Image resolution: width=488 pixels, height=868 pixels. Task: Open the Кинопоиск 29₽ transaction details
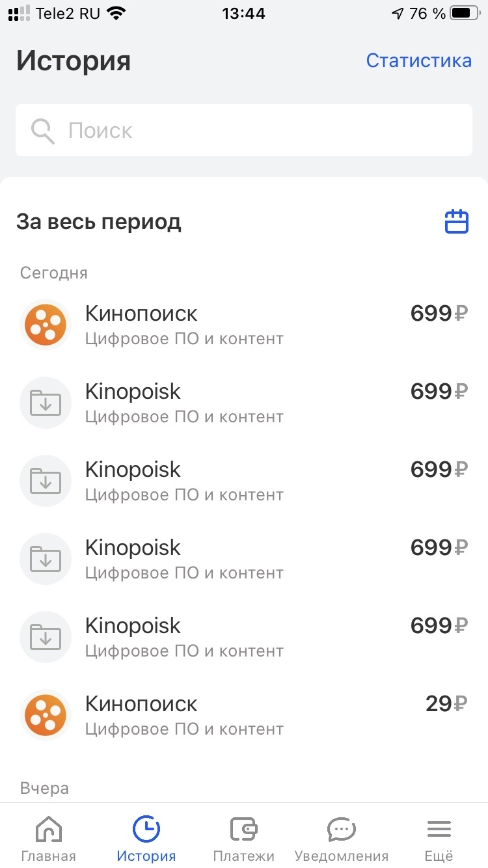(244, 715)
